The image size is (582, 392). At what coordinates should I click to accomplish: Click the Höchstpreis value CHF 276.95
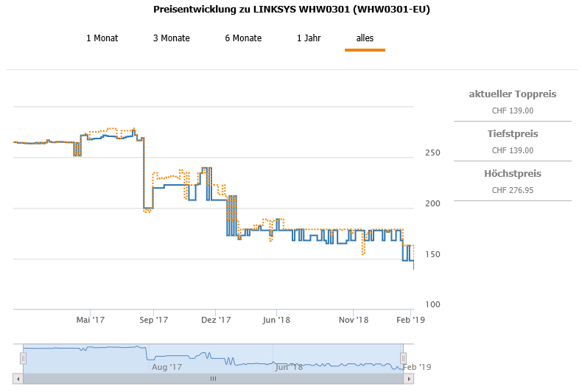tap(512, 190)
